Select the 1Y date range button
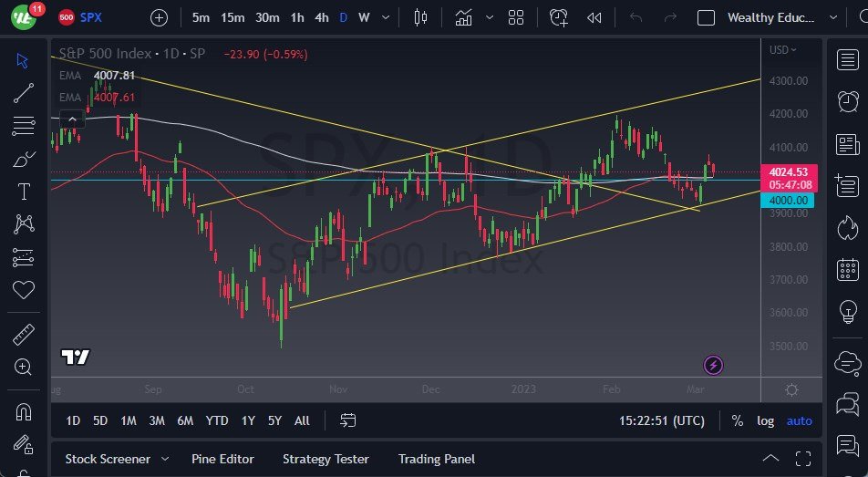 [x=248, y=420]
